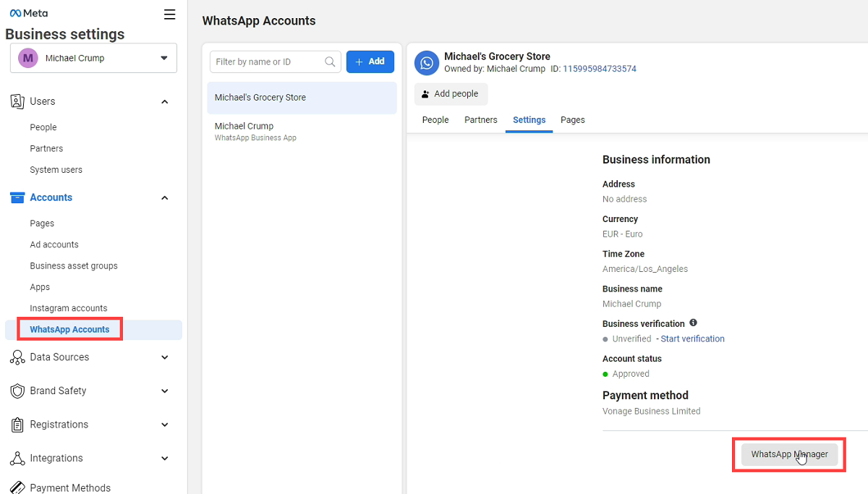Click the Michael Crump avatar icon
The width and height of the screenshot is (868, 494).
(x=27, y=58)
